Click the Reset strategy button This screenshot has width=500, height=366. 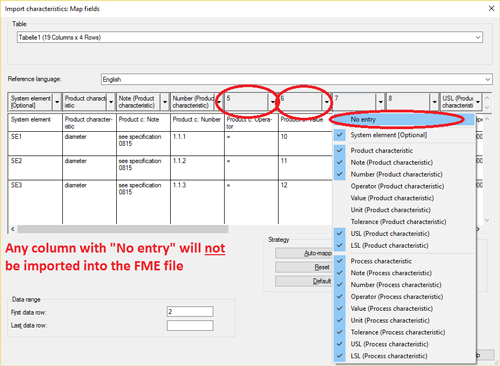pos(304,267)
